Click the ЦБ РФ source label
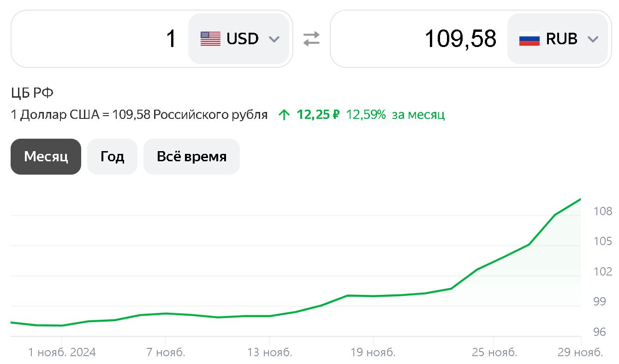 [x=32, y=94]
